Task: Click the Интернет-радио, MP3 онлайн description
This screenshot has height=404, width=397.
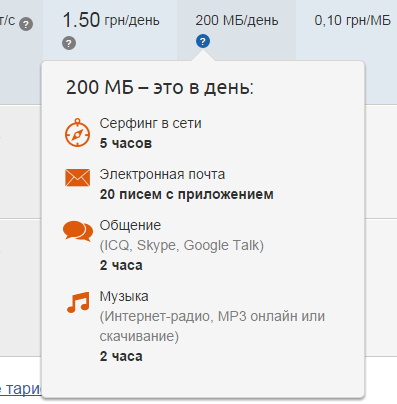Action: pos(212,326)
